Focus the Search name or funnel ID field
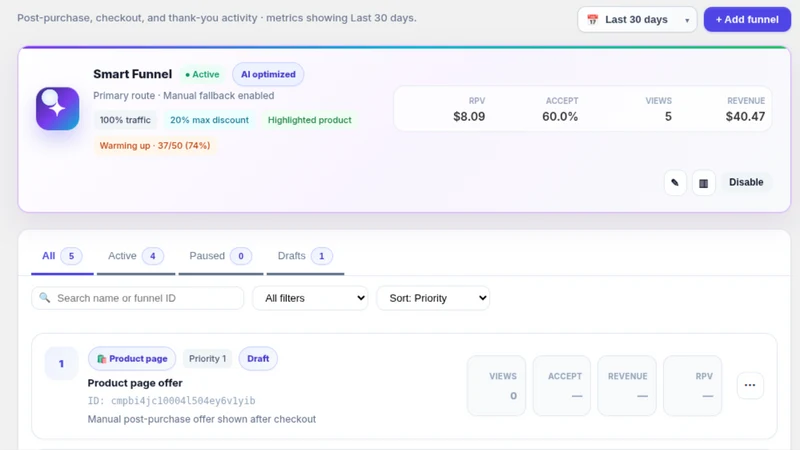 [138, 298]
